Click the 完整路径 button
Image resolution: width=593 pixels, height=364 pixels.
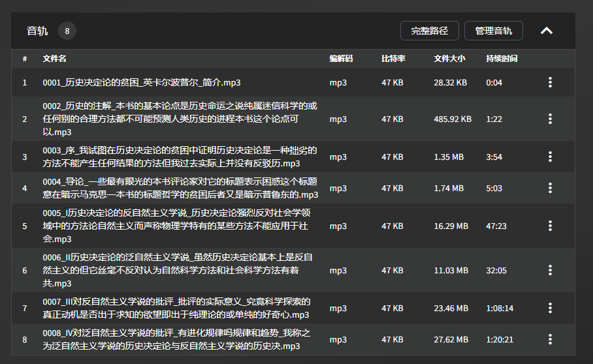click(429, 31)
